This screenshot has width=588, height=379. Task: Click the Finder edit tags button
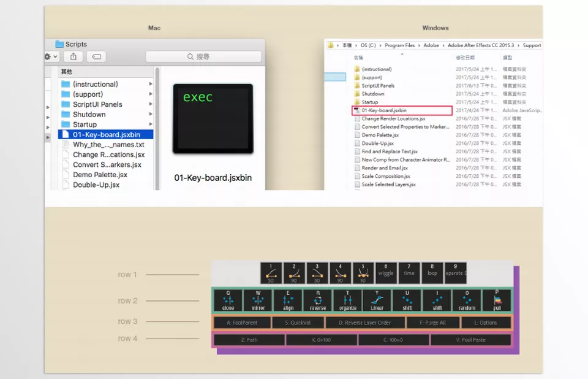pyautogui.click(x=96, y=56)
